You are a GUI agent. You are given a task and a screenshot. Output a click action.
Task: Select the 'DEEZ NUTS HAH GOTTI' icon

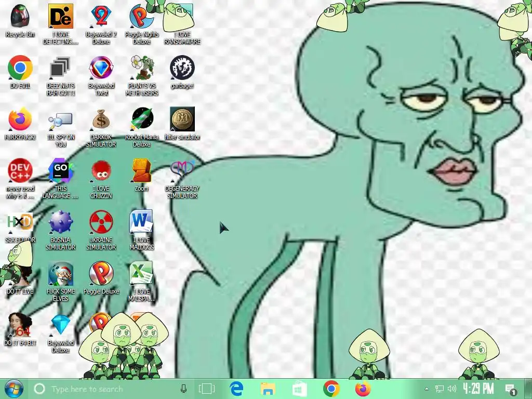60,68
